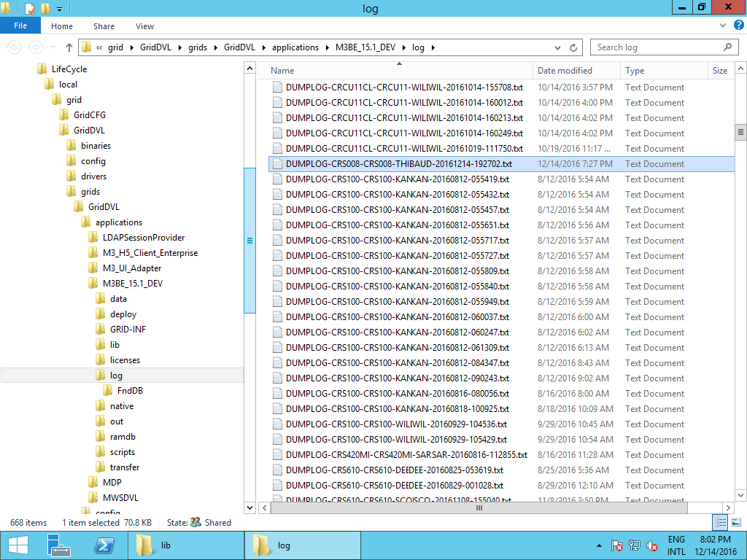This screenshot has height=560, width=747.
Task: Click the applications segment in the address path
Action: pos(295,47)
